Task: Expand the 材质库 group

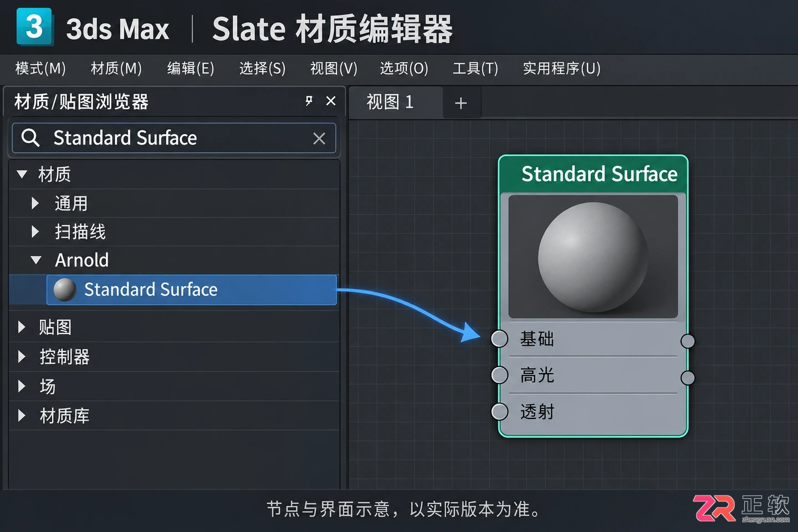Action: [22, 415]
